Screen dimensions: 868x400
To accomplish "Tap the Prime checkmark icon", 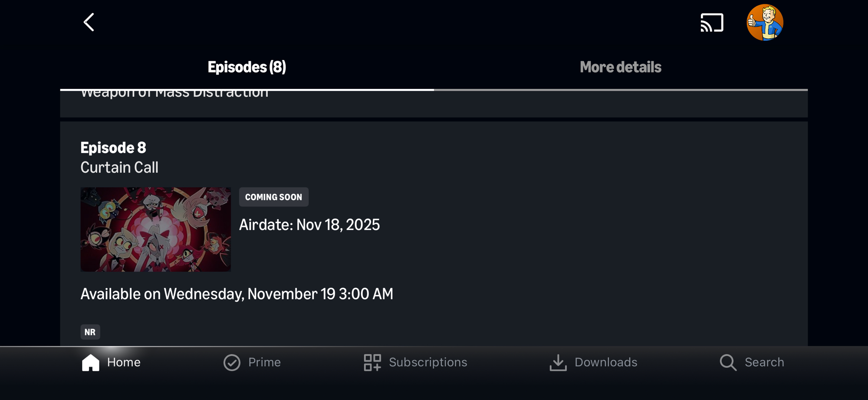I will [232, 362].
